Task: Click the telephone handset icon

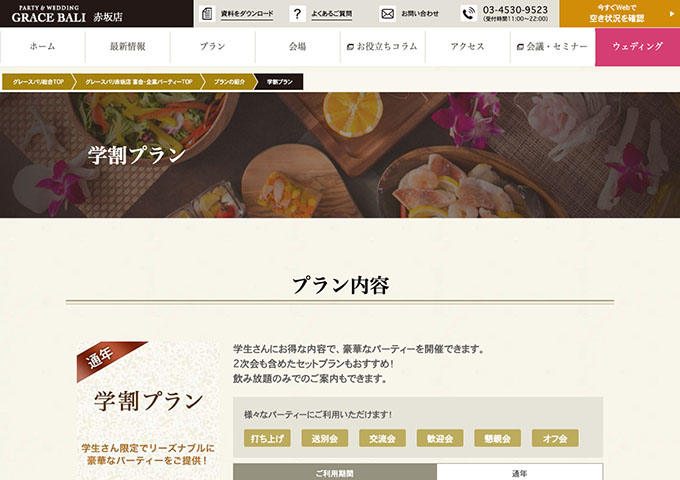Action: (468, 14)
